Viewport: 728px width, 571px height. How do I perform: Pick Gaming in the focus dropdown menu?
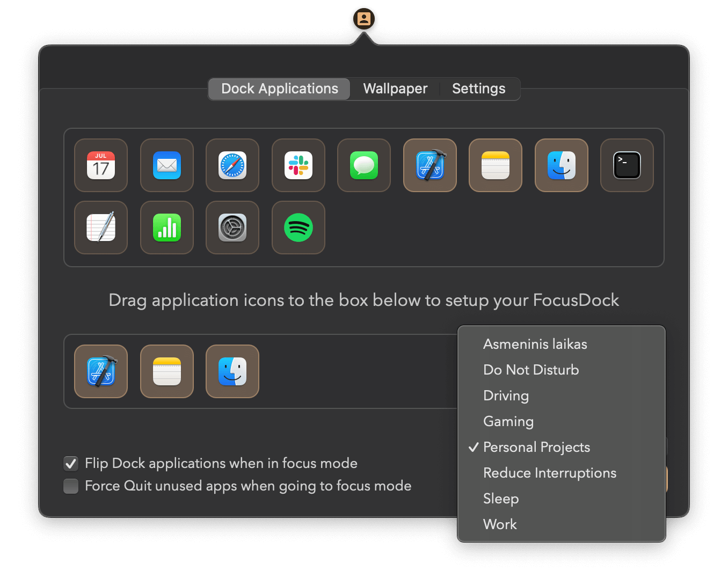click(508, 421)
